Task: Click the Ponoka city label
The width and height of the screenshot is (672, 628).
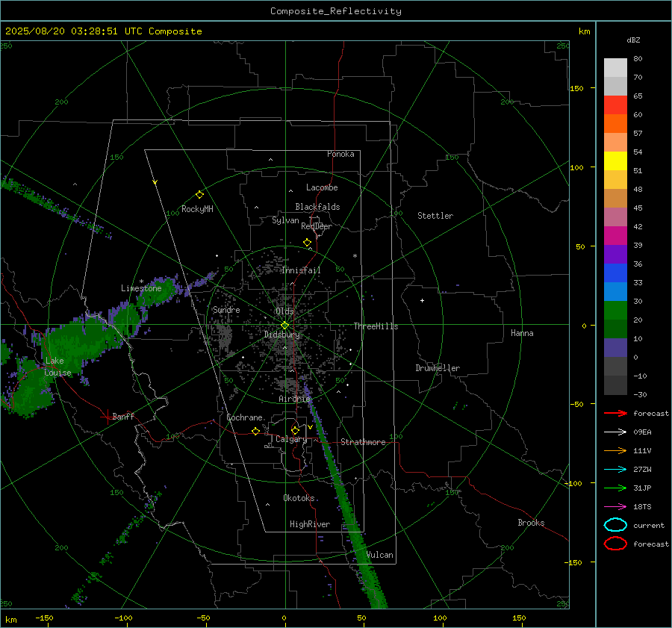Action: tap(340, 154)
